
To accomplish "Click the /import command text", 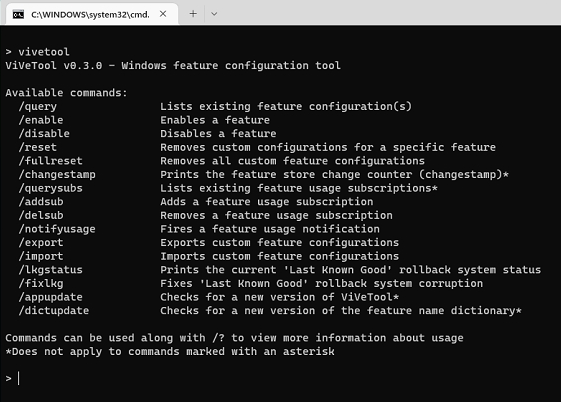I will coord(41,256).
